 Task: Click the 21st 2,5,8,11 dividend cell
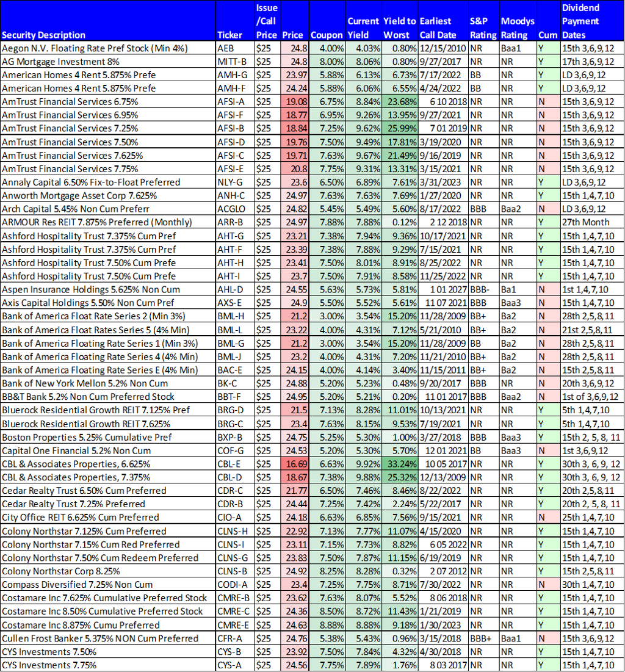(x=592, y=330)
